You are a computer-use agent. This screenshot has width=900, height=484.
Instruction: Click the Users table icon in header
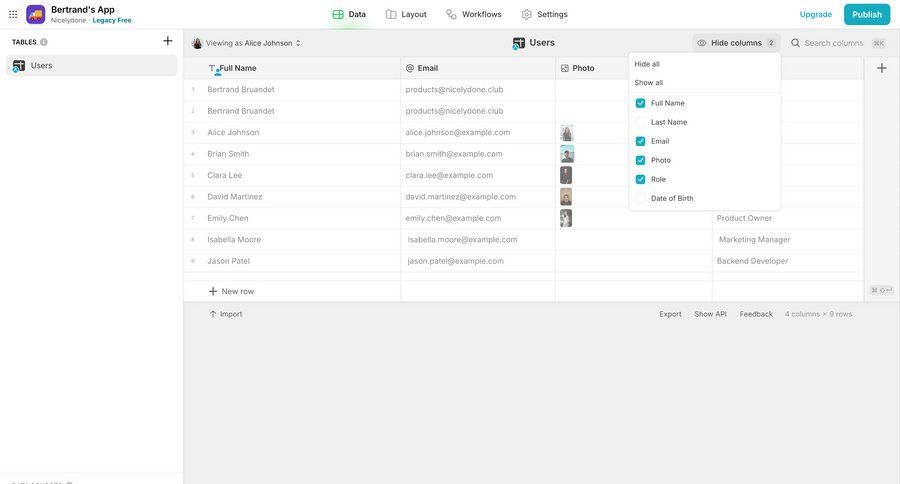(518, 43)
